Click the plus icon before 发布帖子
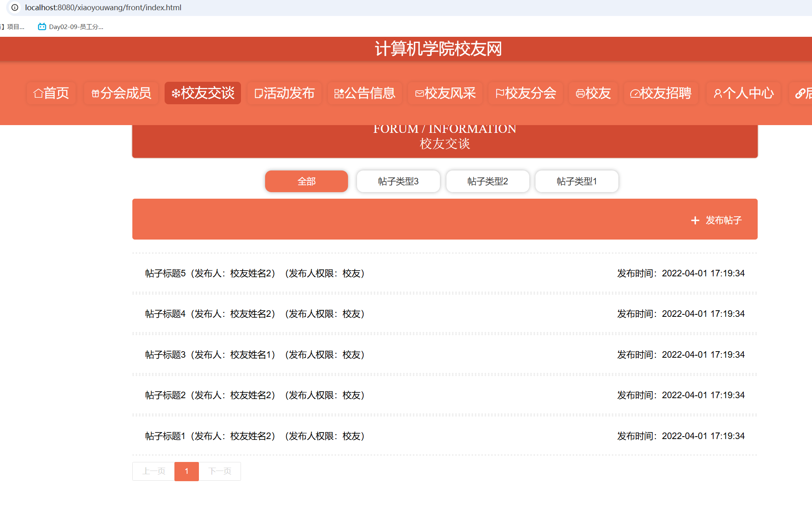Image resolution: width=812 pixels, height=529 pixels. [x=695, y=220]
